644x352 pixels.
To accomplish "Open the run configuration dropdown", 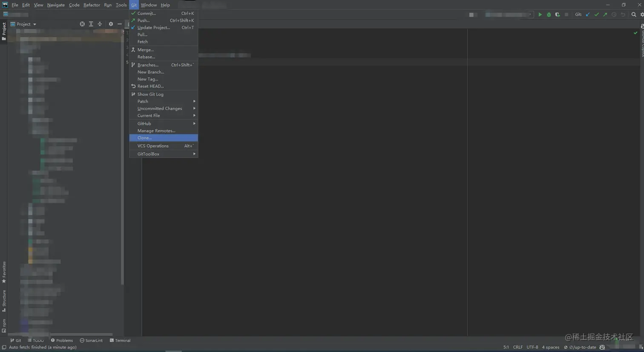I will 509,14.
